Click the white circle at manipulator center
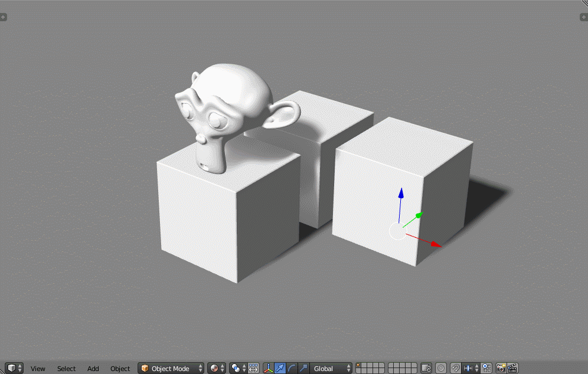This screenshot has width=588, height=374. (398, 231)
